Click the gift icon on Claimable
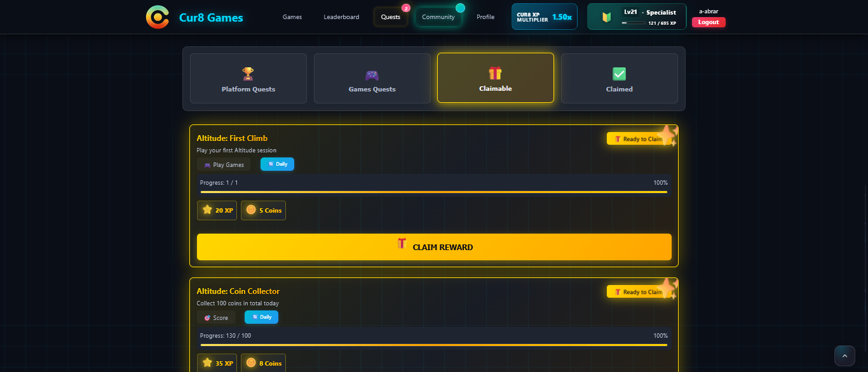Viewport: 868px width, 372px height. point(495,73)
